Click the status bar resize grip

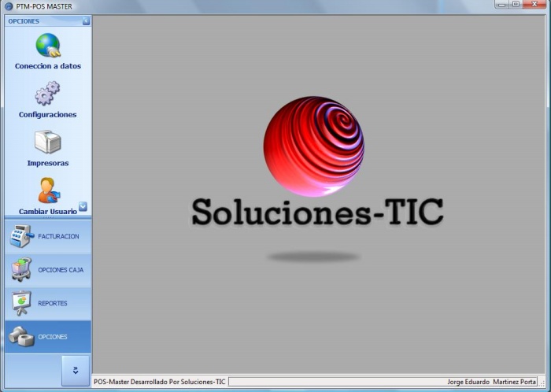coord(542,383)
